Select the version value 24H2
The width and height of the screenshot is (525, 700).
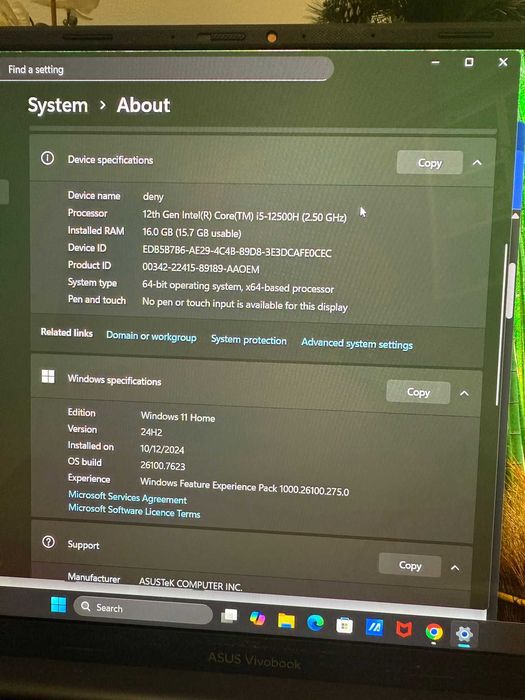coord(151,432)
